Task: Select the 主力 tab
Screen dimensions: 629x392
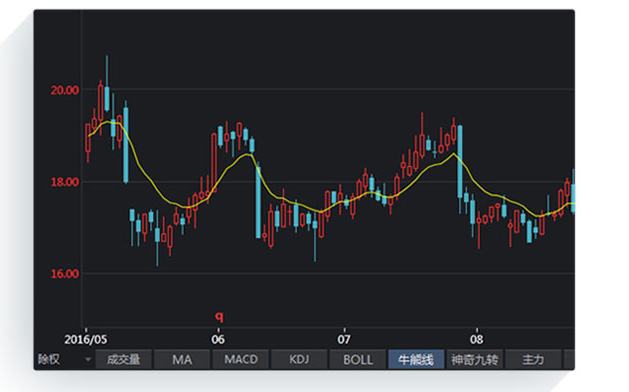Action: click(533, 360)
